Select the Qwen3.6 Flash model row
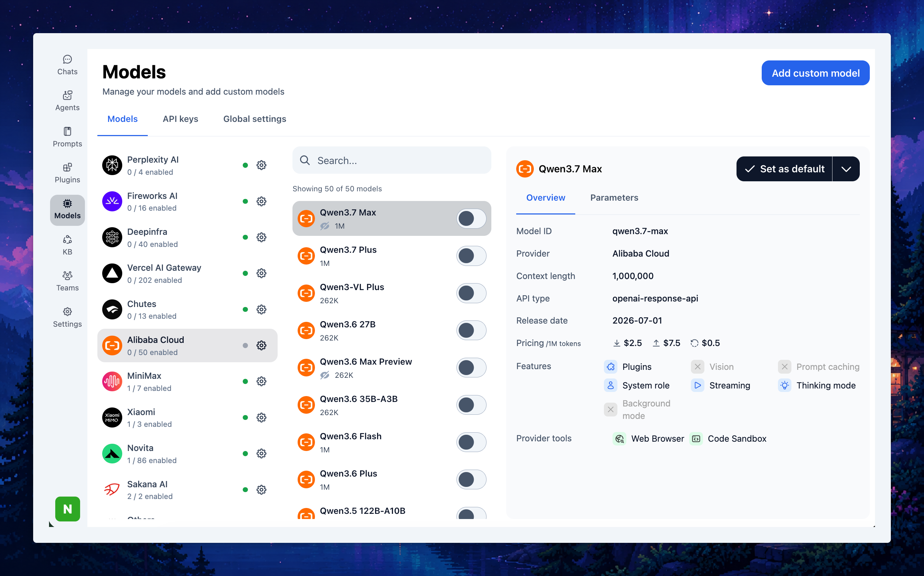924x576 pixels. (x=392, y=442)
